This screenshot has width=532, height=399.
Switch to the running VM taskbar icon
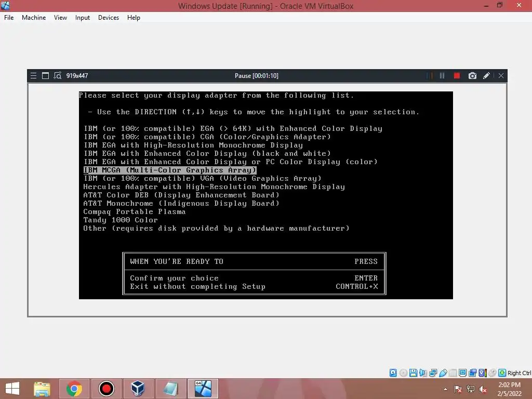203,389
